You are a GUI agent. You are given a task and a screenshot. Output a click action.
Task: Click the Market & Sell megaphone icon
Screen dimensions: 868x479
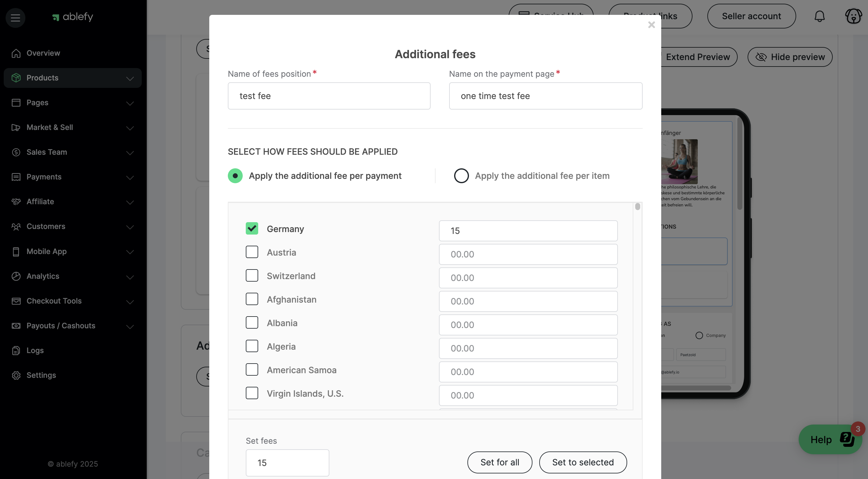[16, 127]
